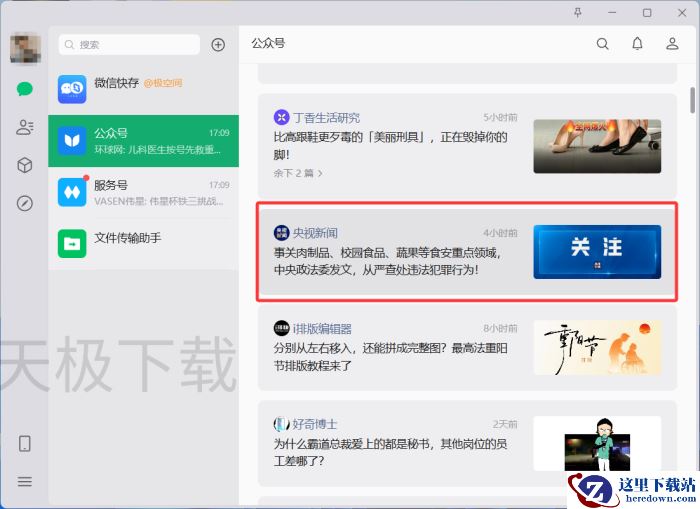The image size is (700, 509).
Task: Open the Contacts sidebar icon
Action: point(25,127)
